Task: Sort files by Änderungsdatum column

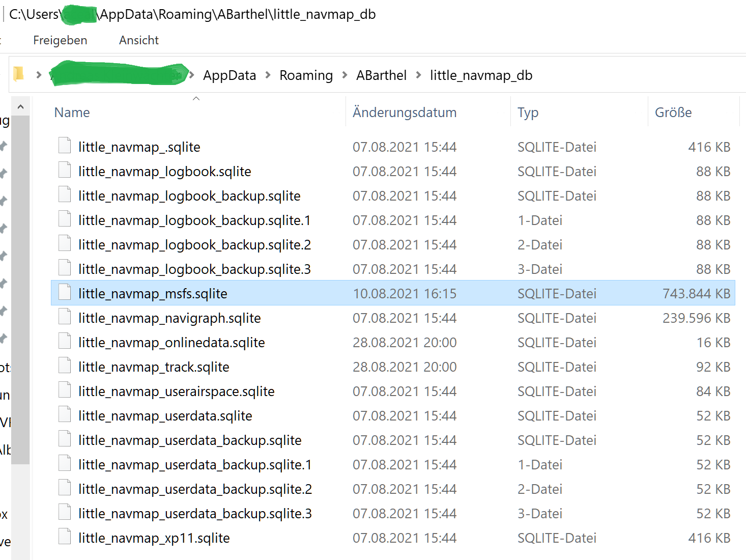Action: click(x=405, y=113)
